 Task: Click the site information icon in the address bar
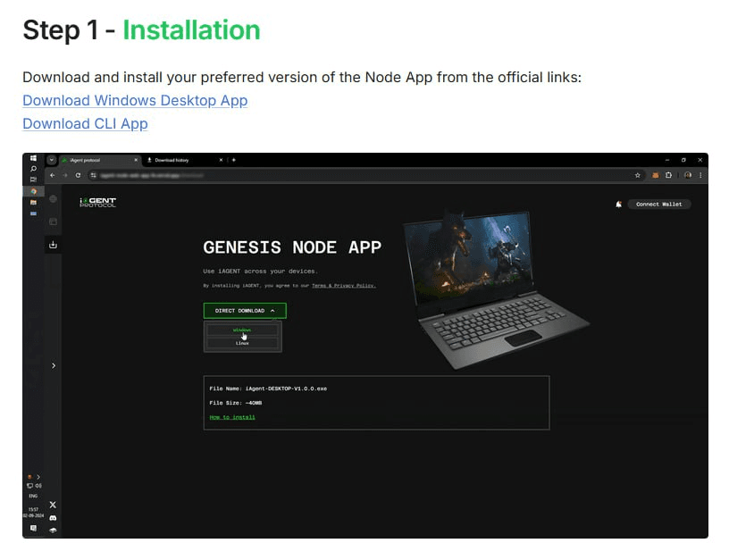point(94,175)
